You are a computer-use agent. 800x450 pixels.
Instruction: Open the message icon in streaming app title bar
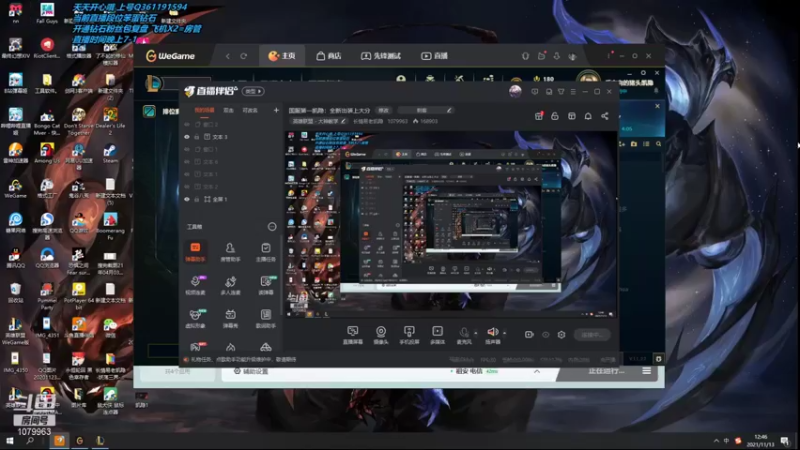click(535, 91)
